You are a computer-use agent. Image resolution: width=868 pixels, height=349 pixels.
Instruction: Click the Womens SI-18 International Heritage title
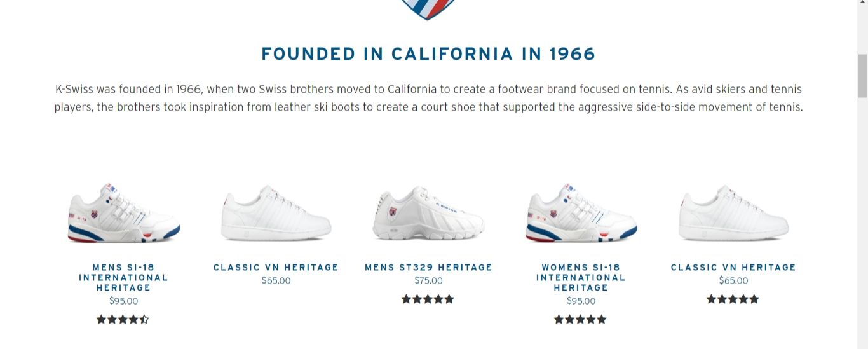581,277
